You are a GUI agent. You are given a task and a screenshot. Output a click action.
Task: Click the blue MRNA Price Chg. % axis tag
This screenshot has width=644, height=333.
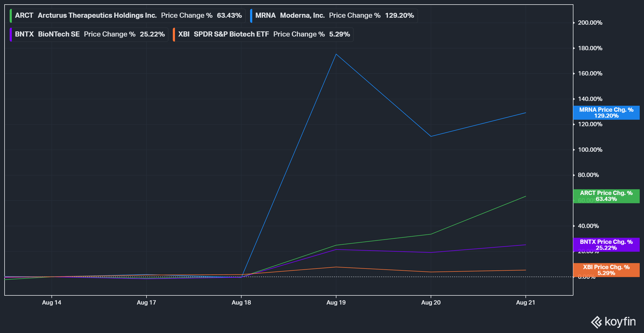[606, 113]
